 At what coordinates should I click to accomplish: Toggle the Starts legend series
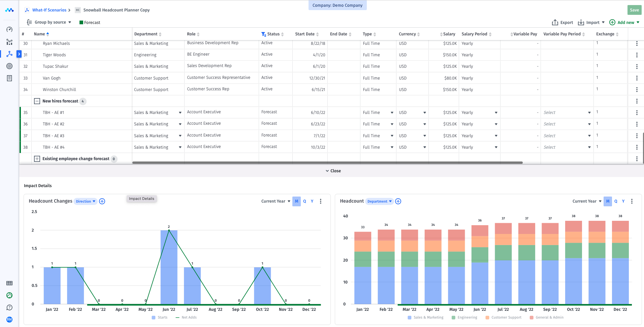160,318
